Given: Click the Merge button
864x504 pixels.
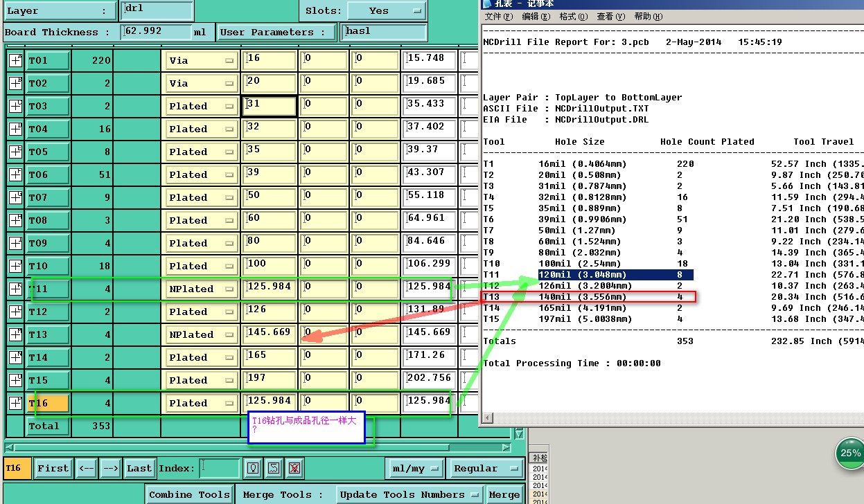Looking at the screenshot, I should [504, 495].
